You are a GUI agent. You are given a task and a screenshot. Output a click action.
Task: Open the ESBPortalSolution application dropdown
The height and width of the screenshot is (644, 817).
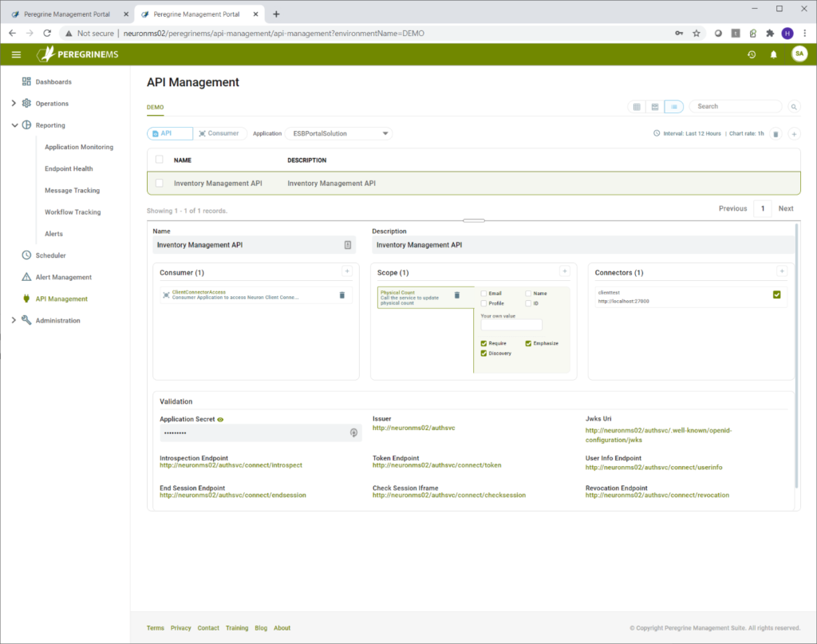(x=339, y=133)
